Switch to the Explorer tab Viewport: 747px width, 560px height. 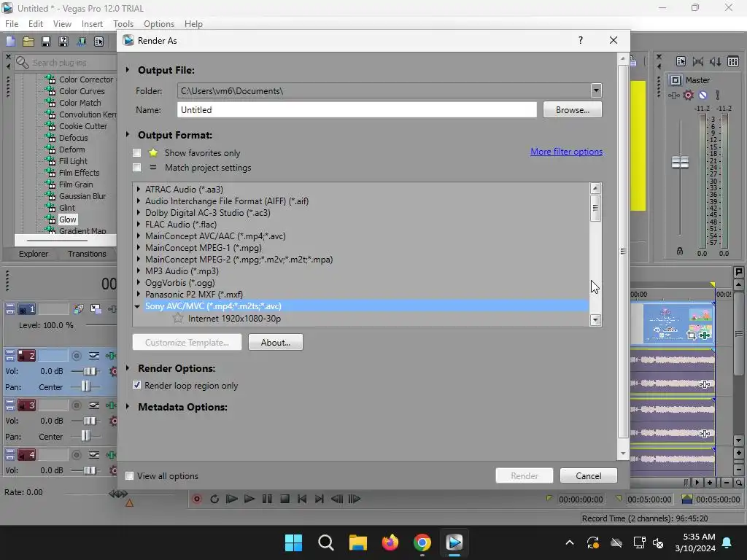click(34, 254)
